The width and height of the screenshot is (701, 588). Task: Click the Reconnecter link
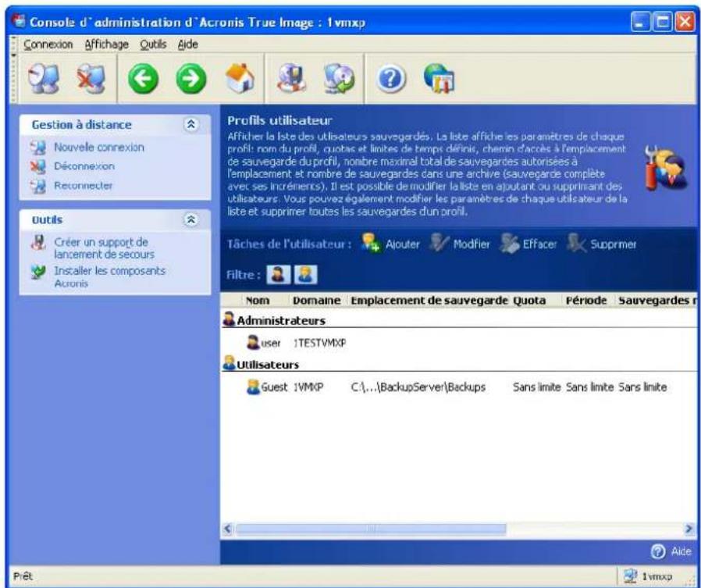pos(84,186)
